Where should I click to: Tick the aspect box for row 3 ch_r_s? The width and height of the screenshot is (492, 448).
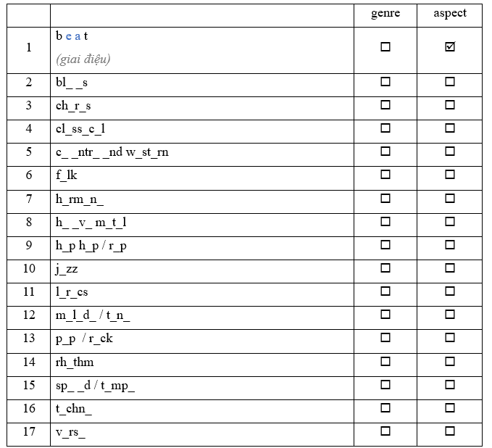tap(450, 105)
